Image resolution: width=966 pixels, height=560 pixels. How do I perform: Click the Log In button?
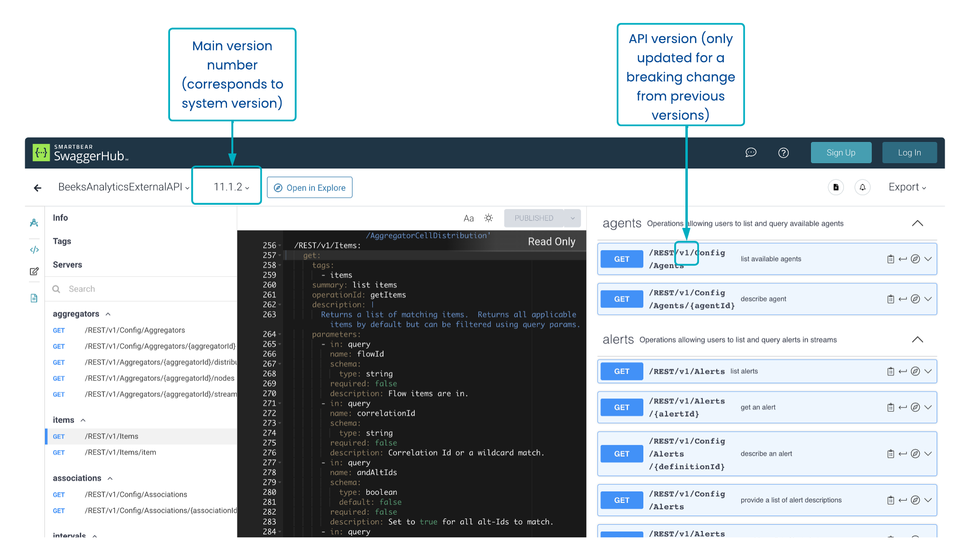tap(909, 153)
